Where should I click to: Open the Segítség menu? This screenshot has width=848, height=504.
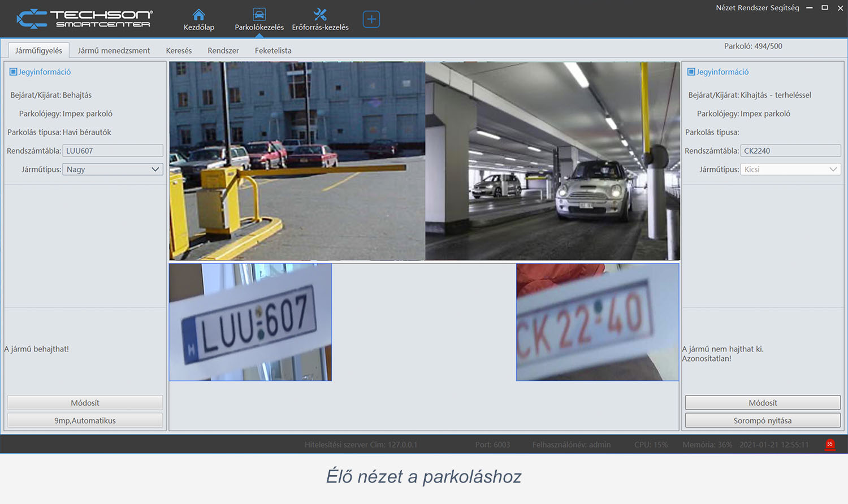click(x=785, y=8)
